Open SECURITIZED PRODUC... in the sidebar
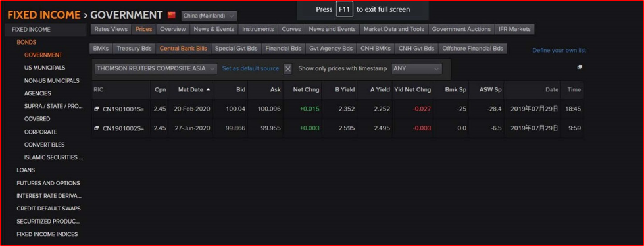644x246 pixels. pos(48,222)
